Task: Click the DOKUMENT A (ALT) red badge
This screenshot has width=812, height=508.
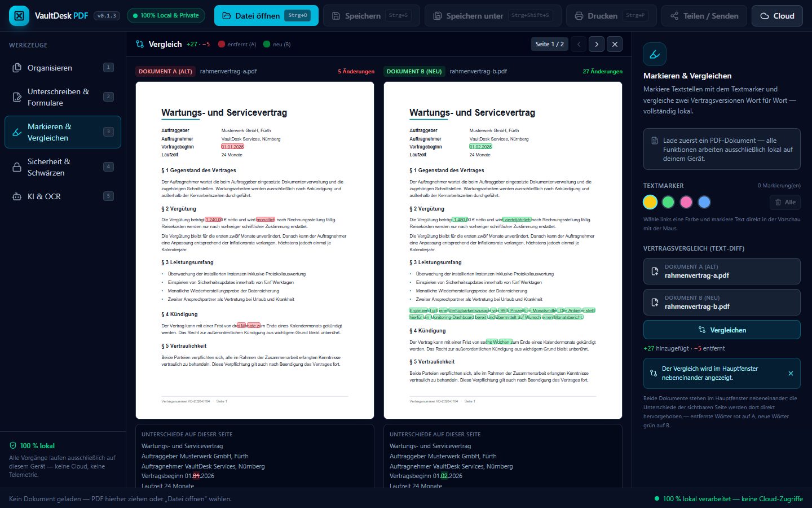Action: (x=166, y=72)
